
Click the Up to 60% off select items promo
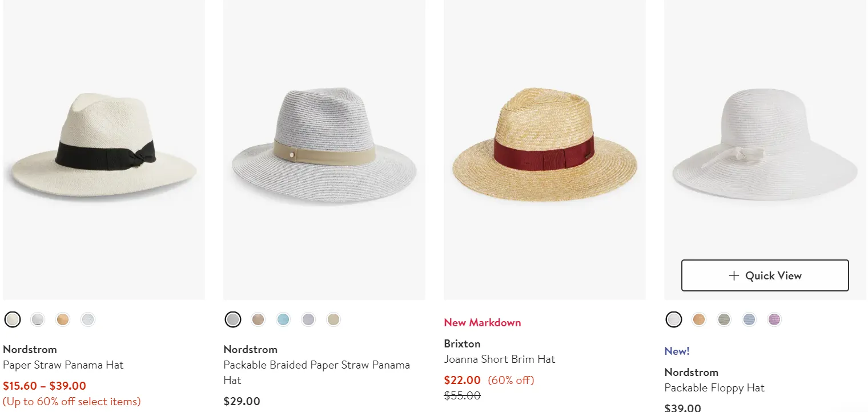(x=72, y=401)
